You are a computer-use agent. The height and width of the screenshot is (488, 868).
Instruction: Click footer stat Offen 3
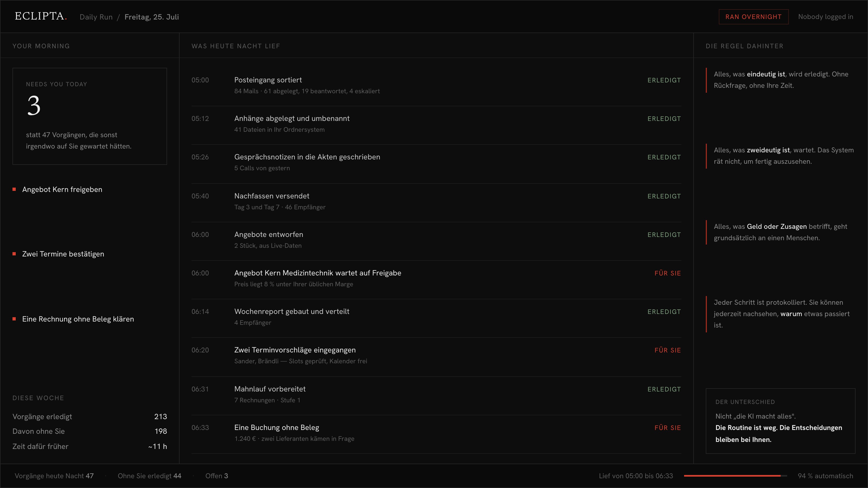217,476
